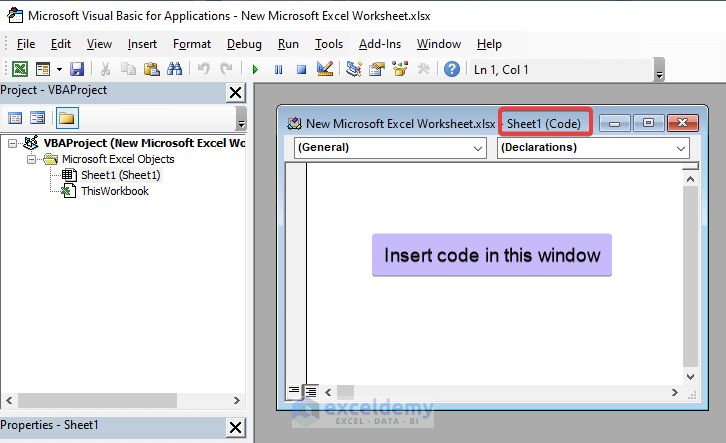Select the Microsoft Excel Objects folder
726x443 pixels.
(x=118, y=159)
